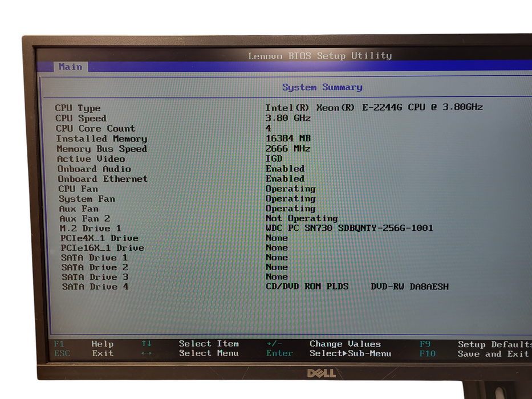The image size is (532, 399).
Task: Click the ESC key hint
Action: point(62,353)
